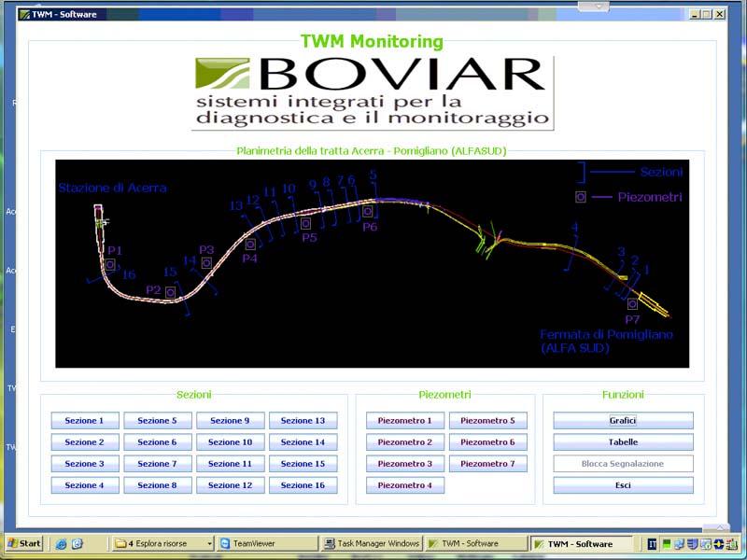This screenshot has height=560, width=747.
Task: Select Piezometro 7 button
Action: [487, 463]
